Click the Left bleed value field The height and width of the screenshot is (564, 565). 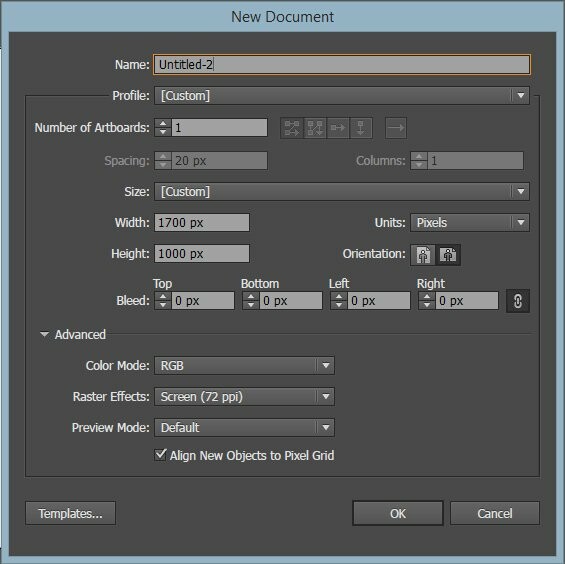tap(379, 301)
